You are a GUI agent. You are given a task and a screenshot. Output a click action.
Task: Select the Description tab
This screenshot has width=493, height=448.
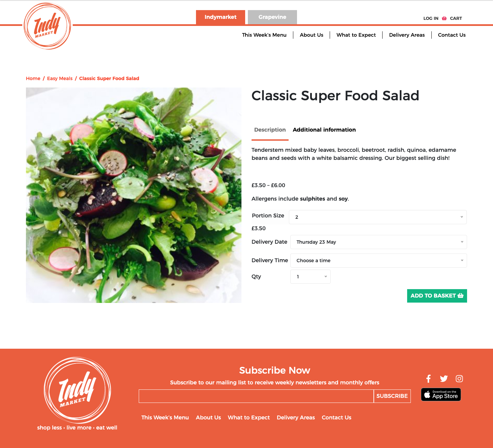[x=270, y=130]
